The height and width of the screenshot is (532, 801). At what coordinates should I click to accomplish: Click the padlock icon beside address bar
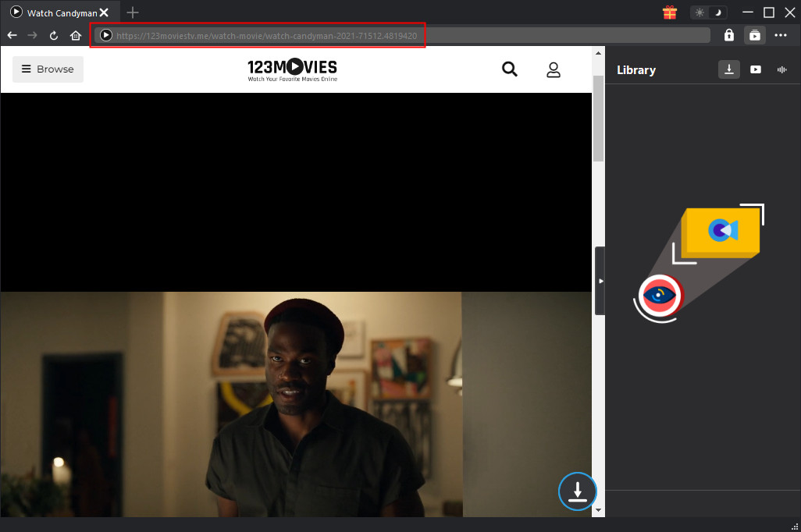pos(728,35)
